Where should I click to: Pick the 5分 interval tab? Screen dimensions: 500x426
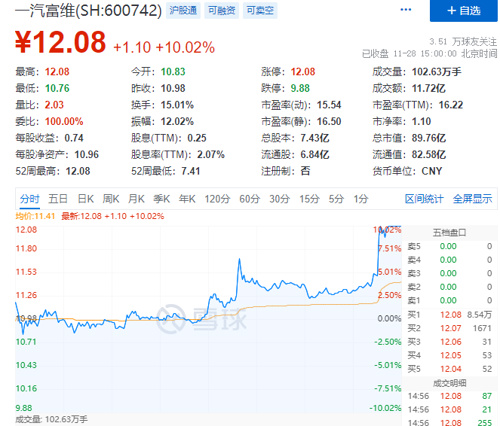336,199
